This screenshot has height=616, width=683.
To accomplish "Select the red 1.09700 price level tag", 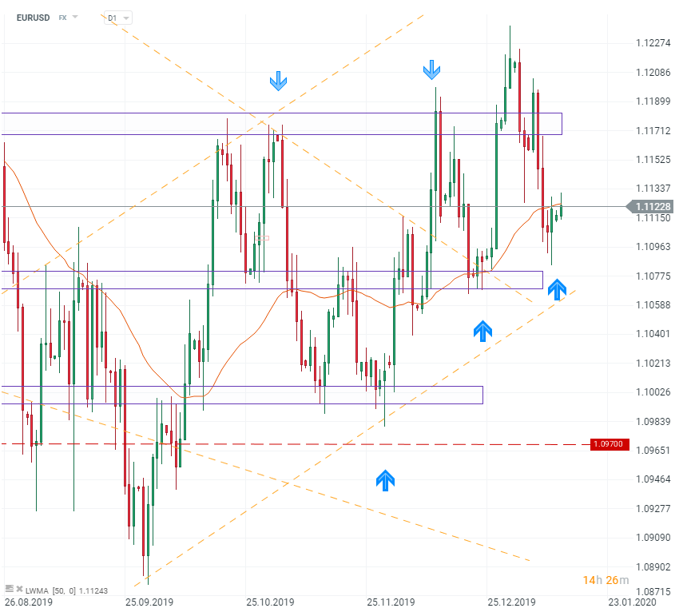I will (x=610, y=444).
